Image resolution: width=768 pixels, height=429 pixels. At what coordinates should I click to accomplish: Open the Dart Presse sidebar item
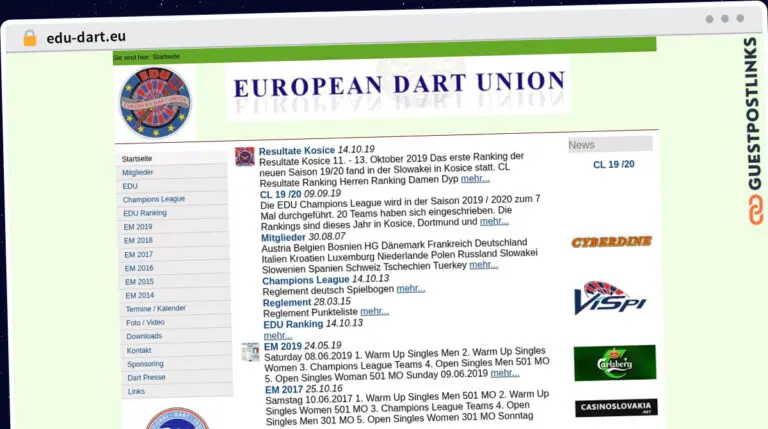[x=146, y=378]
